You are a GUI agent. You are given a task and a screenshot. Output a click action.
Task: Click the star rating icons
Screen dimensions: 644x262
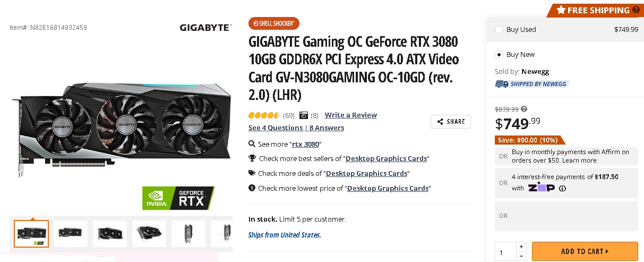coord(264,115)
